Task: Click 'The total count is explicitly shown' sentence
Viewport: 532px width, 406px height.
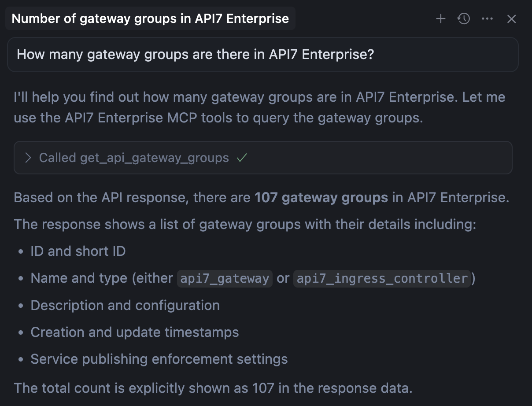Action: pos(213,388)
